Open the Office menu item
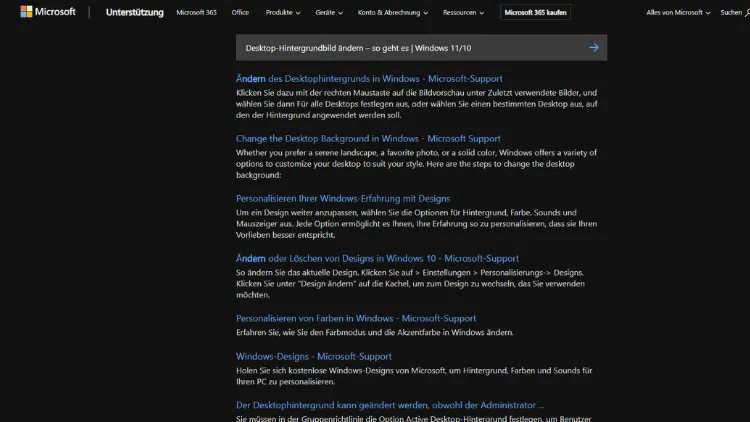Image resolution: width=750 pixels, height=422 pixels. pos(240,12)
